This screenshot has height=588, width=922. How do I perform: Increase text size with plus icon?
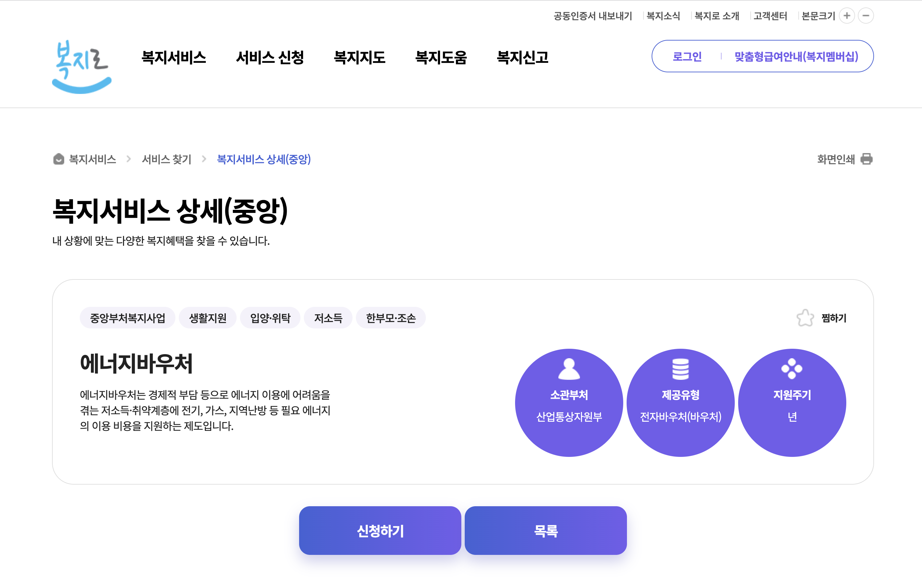[847, 16]
